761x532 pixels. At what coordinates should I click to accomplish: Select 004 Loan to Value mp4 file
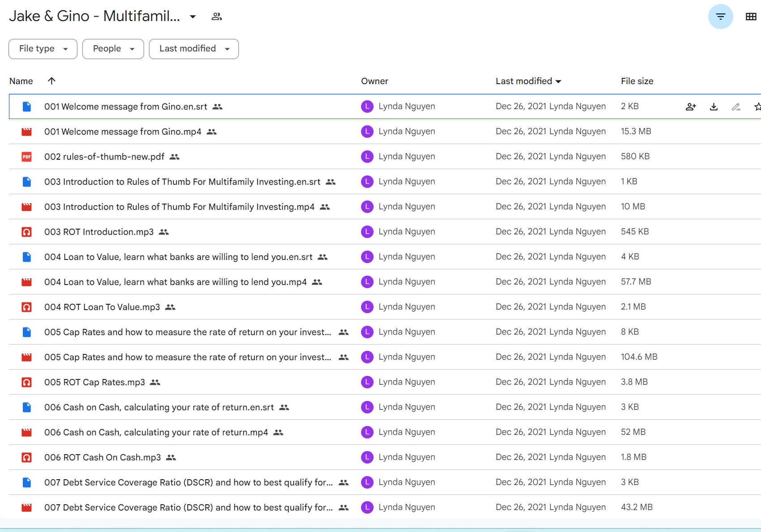click(x=175, y=282)
